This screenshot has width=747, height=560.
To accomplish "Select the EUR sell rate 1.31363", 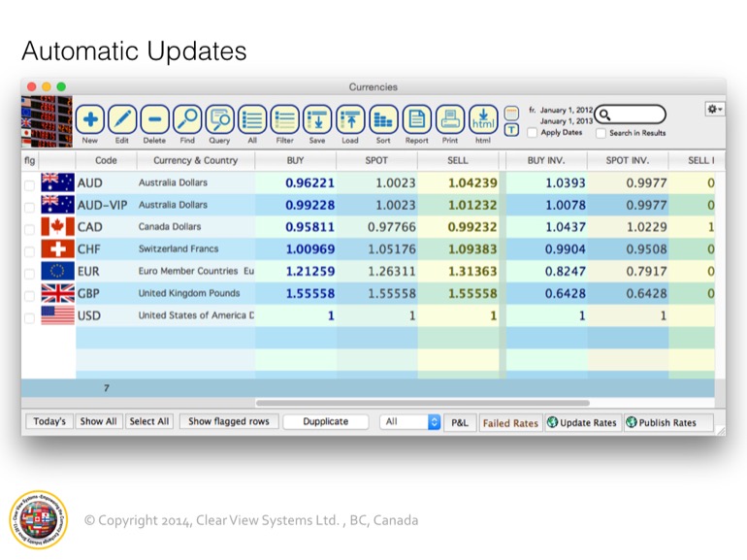I will tap(472, 272).
